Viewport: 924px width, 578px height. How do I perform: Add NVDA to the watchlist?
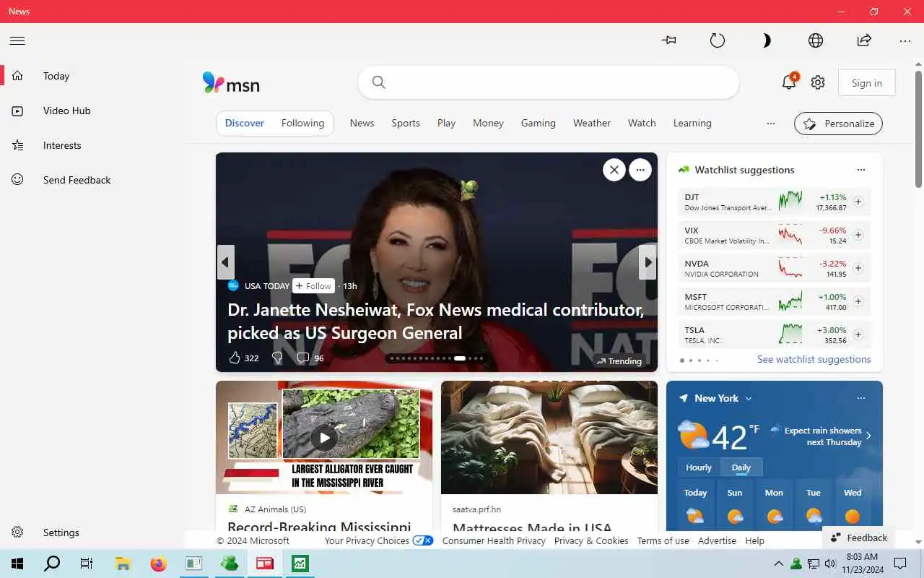coord(858,268)
